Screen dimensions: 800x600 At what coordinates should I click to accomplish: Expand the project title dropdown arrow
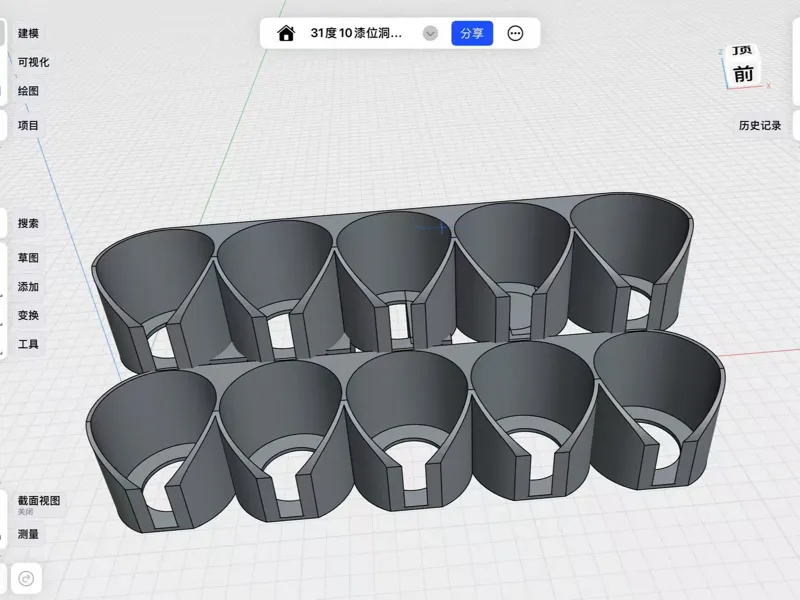[431, 34]
